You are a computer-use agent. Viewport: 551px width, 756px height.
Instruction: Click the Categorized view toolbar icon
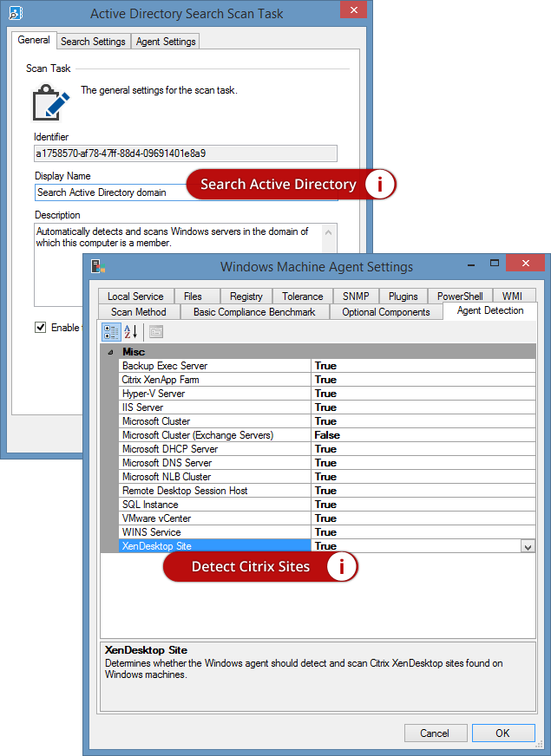click(111, 332)
